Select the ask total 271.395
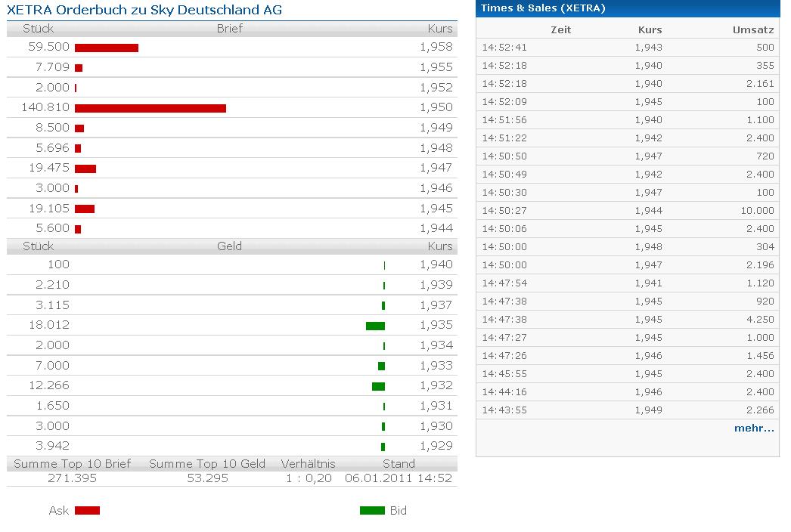791x532 pixels. click(x=72, y=478)
